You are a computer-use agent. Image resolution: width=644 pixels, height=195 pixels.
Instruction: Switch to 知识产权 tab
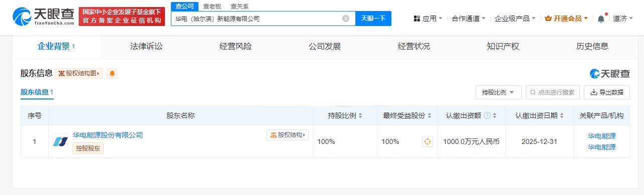[503, 46]
